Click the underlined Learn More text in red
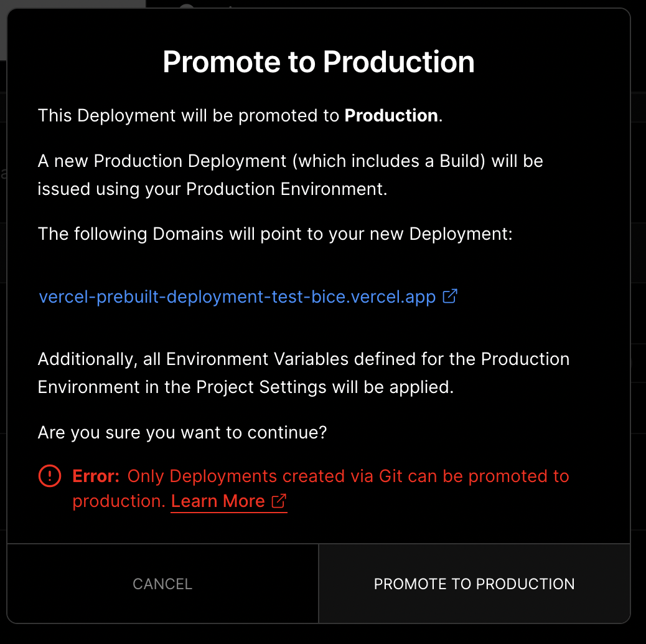The width and height of the screenshot is (646, 644). [218, 500]
